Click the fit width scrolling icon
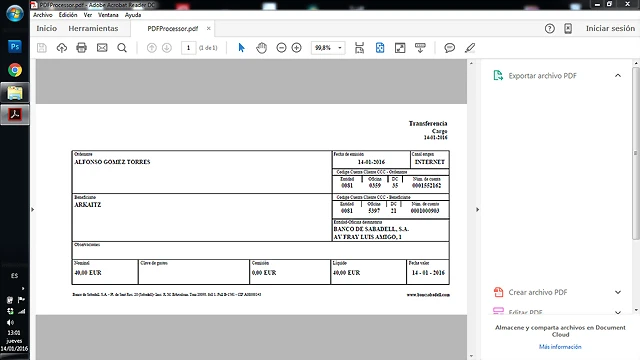640x360 pixels. point(359,48)
